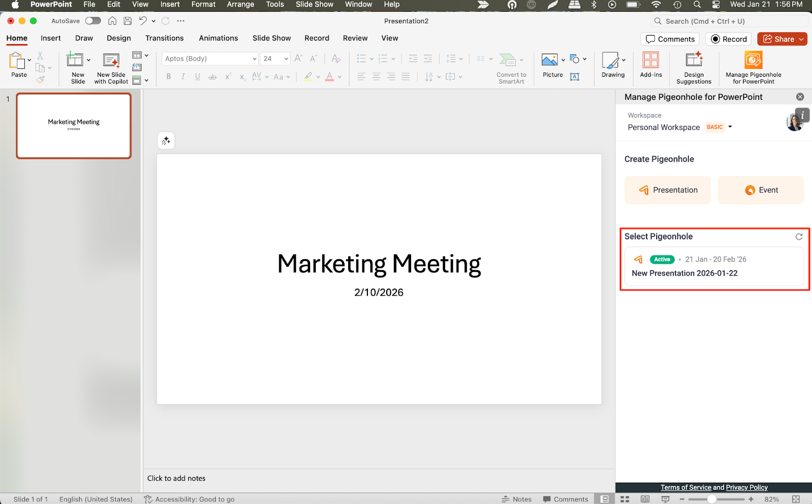The width and height of the screenshot is (812, 504).
Task: Toggle the AutoSave switch
Action: pos(93,21)
